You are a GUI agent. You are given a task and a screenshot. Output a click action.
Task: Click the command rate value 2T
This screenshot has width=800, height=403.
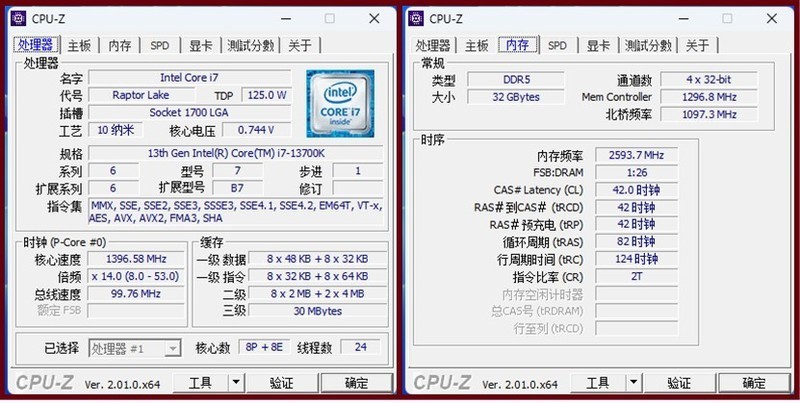pos(636,276)
